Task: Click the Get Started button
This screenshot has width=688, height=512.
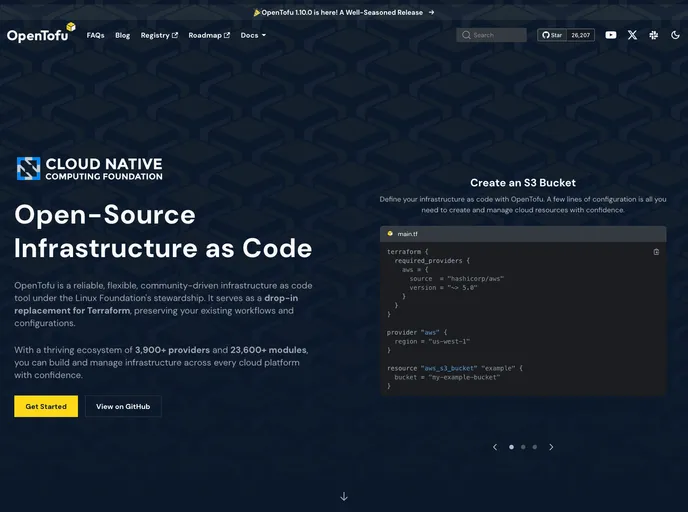Action: point(46,406)
